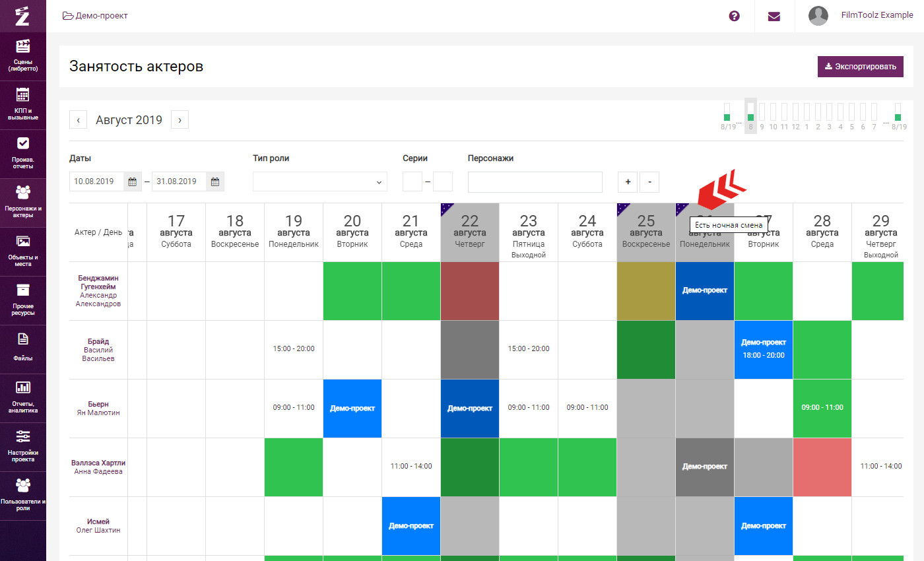
Task: Click the FilmToolz Z logo
Action: click(23, 16)
